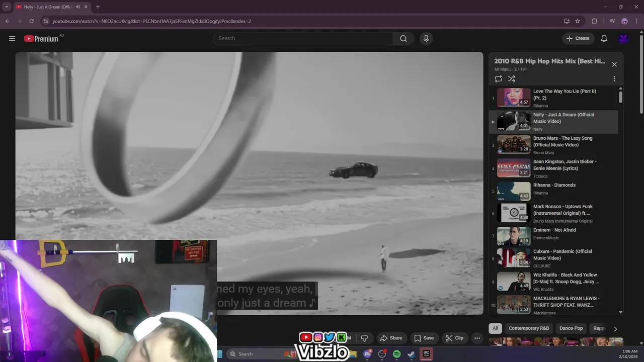This screenshot has width=644, height=362.
Task: Go back in browser
Action: tap(7, 21)
